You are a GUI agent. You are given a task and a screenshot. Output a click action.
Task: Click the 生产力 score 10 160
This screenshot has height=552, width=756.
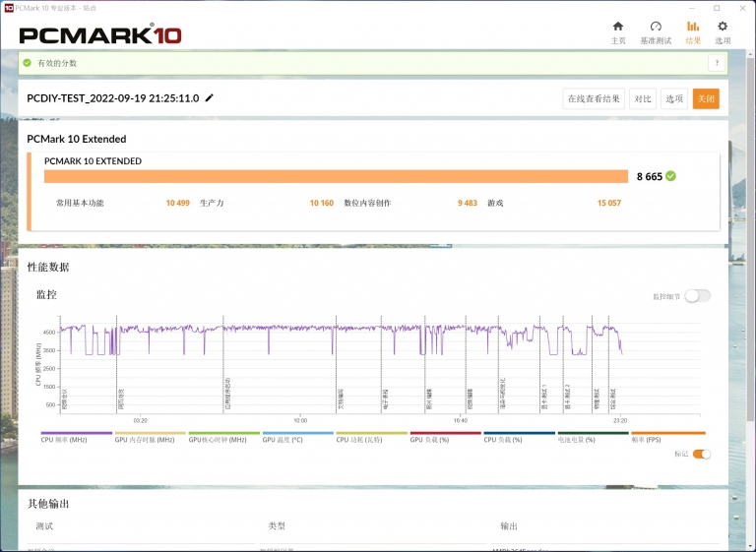pyautogui.click(x=321, y=203)
